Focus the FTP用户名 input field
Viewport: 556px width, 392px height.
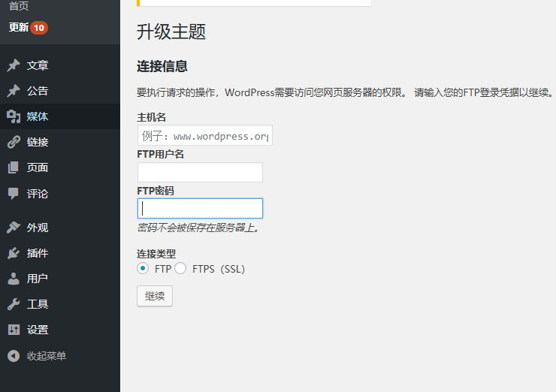point(200,172)
